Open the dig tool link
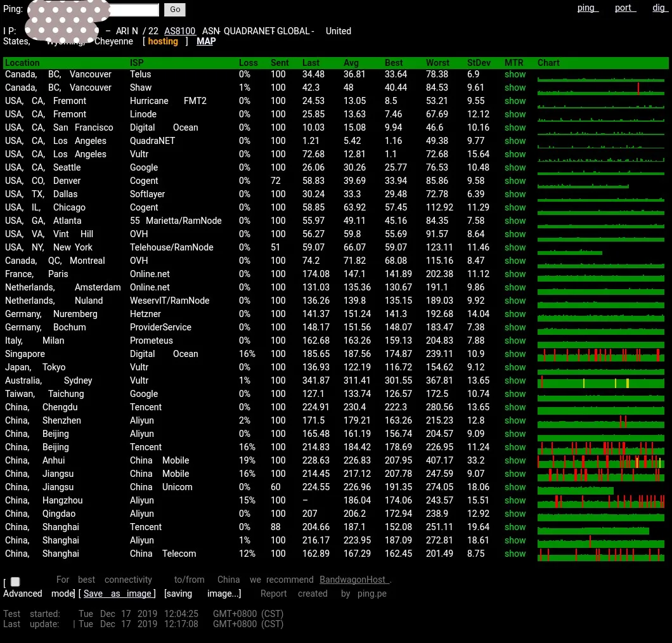The height and width of the screenshot is (643, 672). [x=660, y=8]
